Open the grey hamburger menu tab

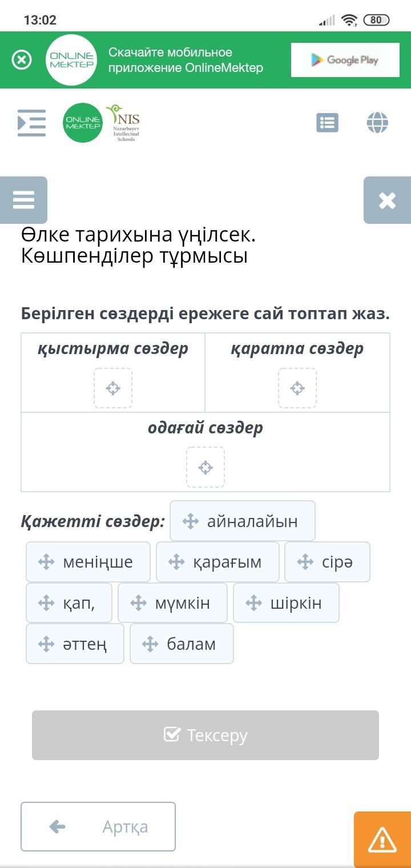pos(23,200)
